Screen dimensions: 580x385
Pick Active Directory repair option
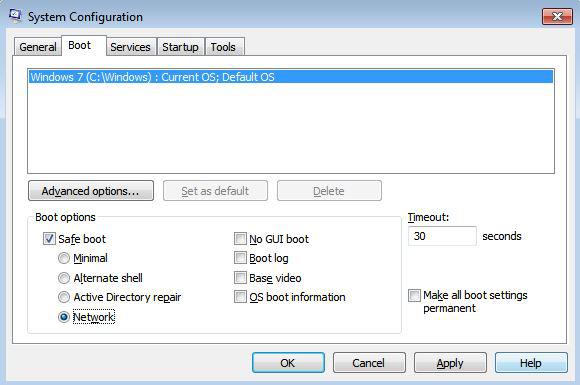[x=64, y=297]
